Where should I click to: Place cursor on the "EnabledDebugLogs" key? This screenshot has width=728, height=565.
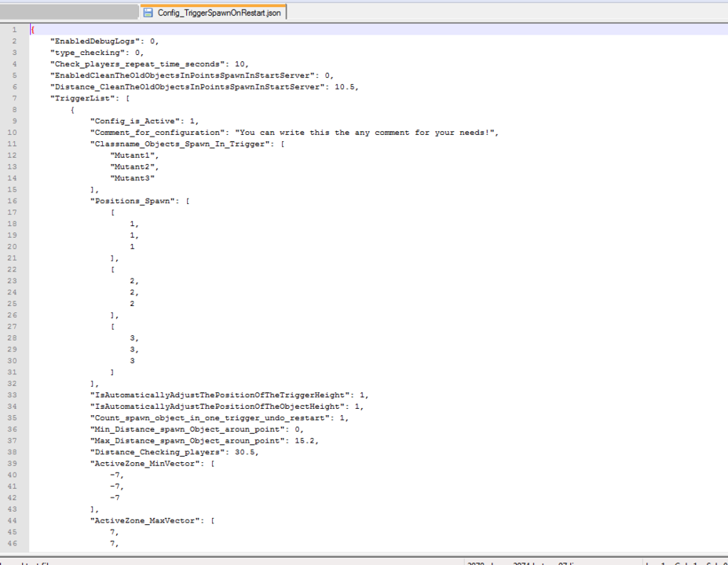point(95,42)
